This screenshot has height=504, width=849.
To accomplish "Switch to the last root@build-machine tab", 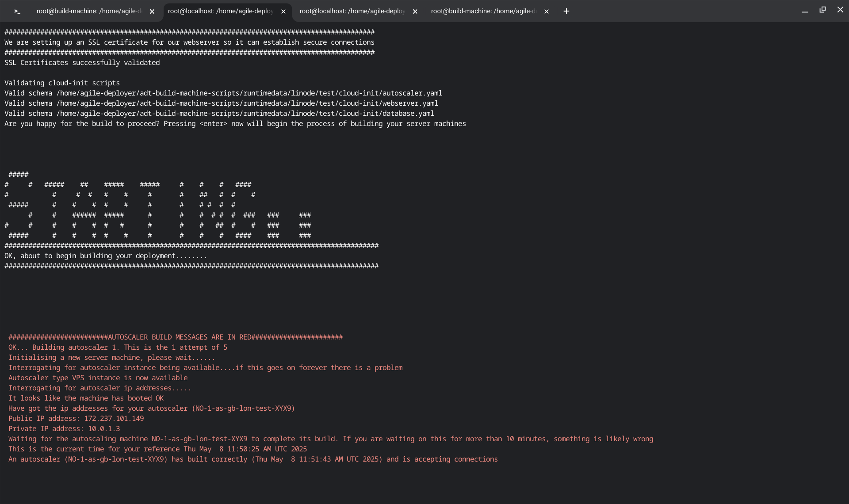I will [483, 11].
